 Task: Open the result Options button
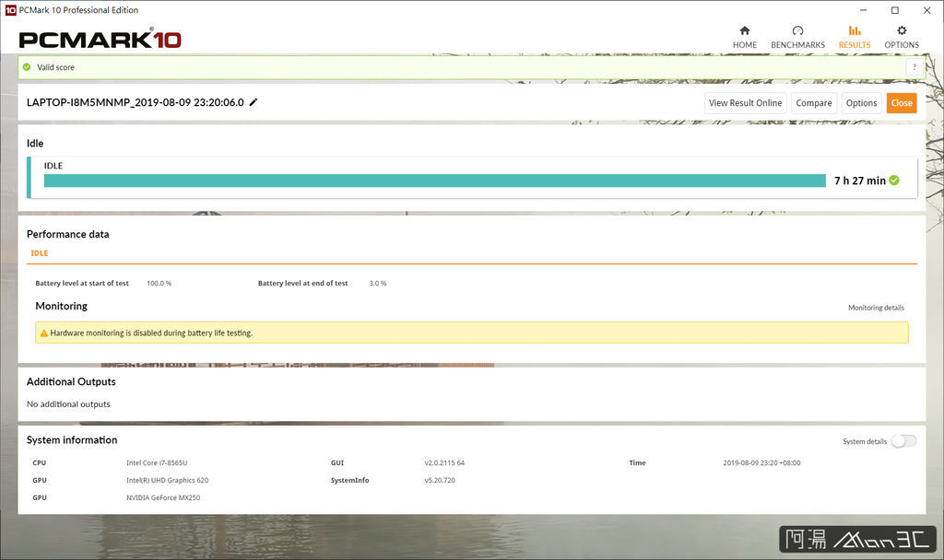click(x=862, y=103)
